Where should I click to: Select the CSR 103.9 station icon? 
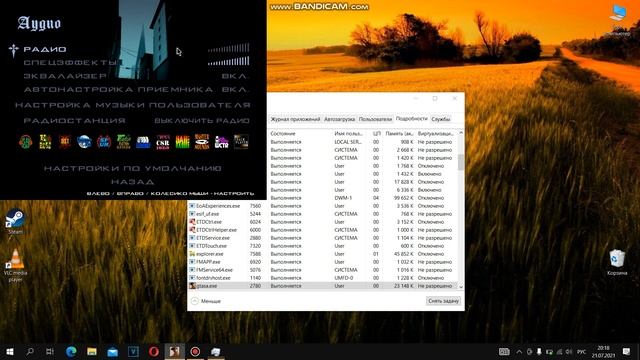click(162, 142)
